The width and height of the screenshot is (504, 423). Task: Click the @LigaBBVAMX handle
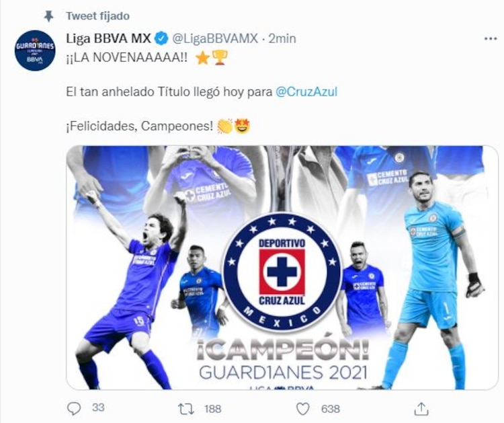click(215, 38)
